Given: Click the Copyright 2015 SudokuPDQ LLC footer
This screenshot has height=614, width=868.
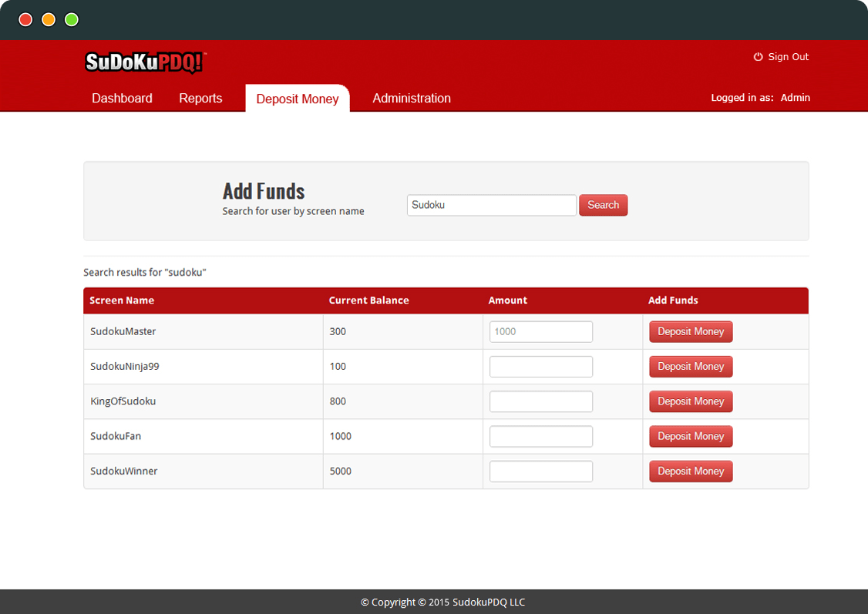Looking at the screenshot, I should pyautogui.click(x=442, y=602).
